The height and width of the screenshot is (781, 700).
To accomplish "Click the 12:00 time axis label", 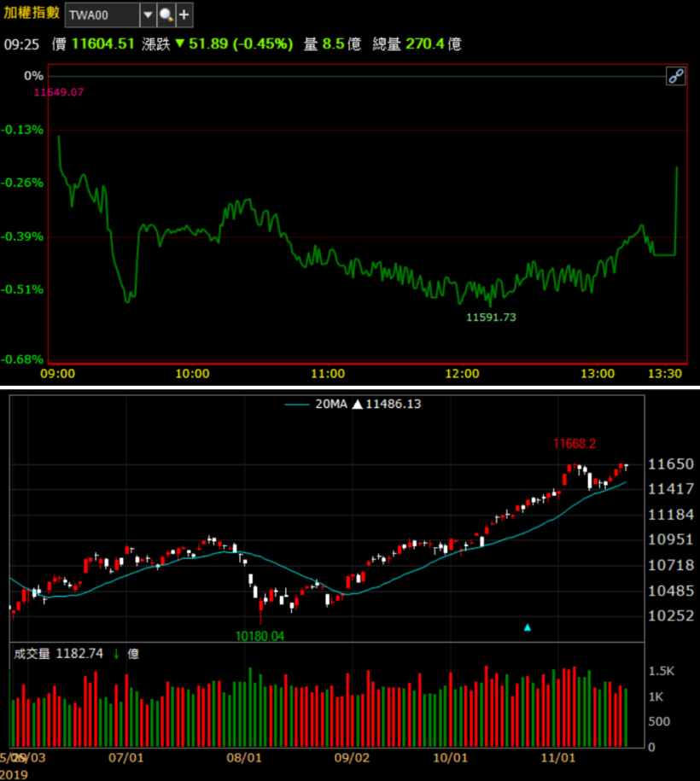I will pos(462,374).
